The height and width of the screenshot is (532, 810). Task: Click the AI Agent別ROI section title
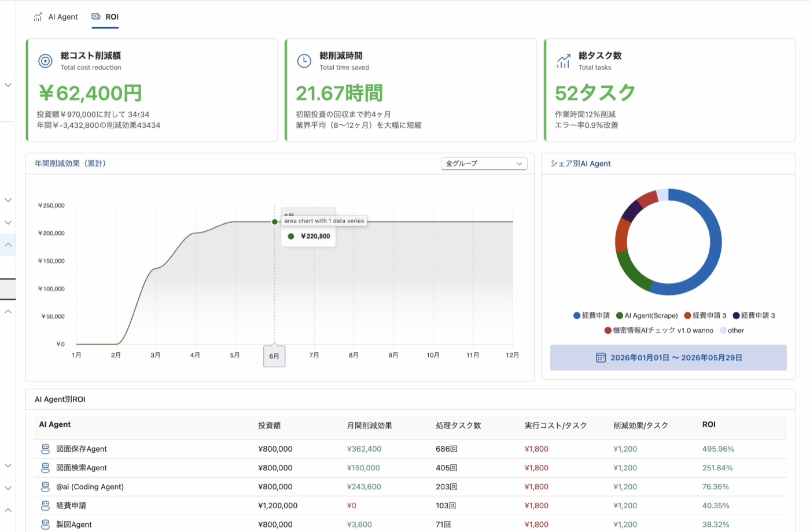coord(60,400)
